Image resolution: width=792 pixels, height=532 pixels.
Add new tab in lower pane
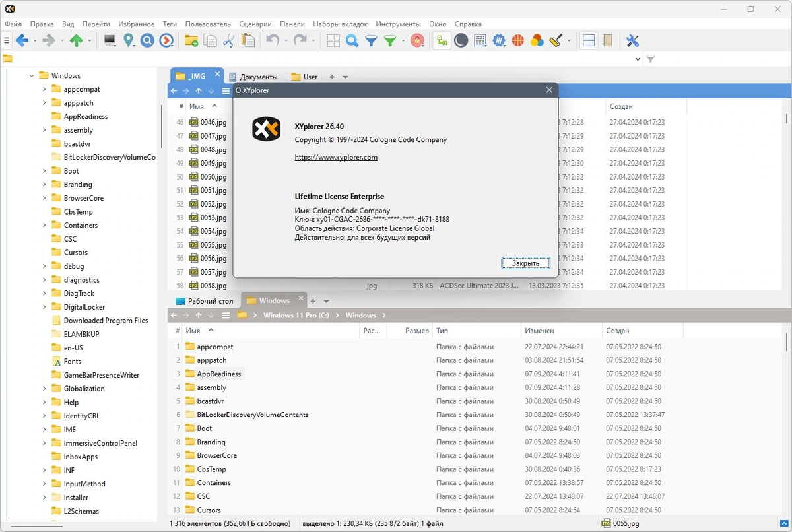(313, 301)
